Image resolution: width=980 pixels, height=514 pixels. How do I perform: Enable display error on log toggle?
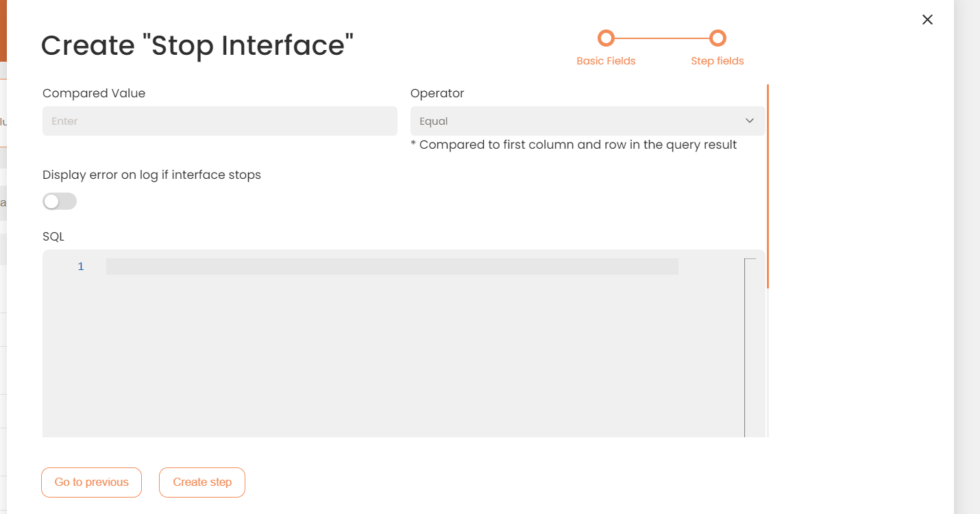tap(60, 201)
